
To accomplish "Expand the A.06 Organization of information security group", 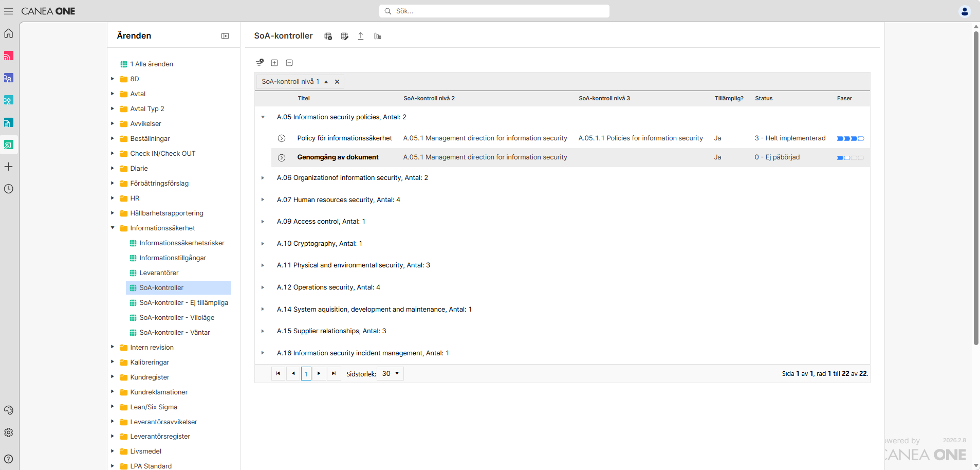I will click(263, 178).
